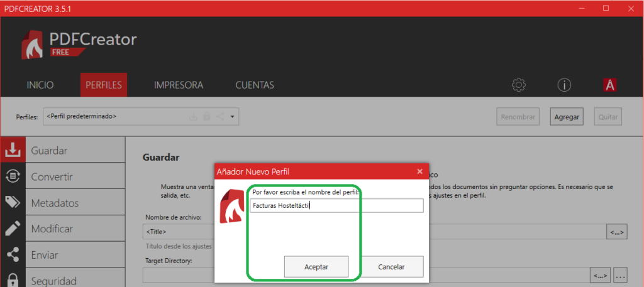Open the Enviar share icon

(x=12, y=255)
